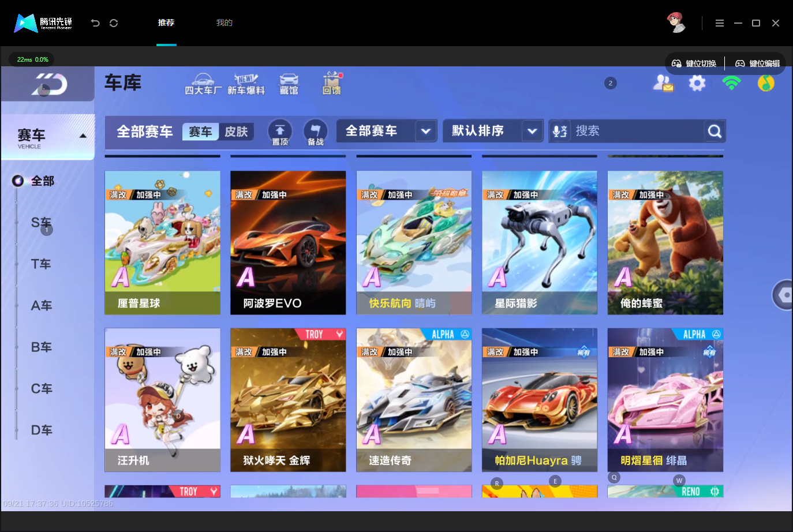Viewport: 793px width, 532px height.
Task: Switch toggle to 皮肤
Action: [236, 132]
